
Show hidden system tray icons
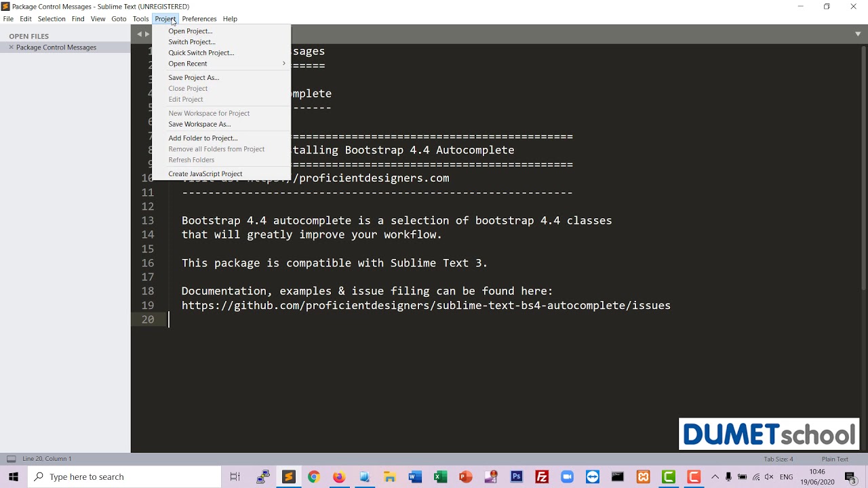pyautogui.click(x=715, y=476)
